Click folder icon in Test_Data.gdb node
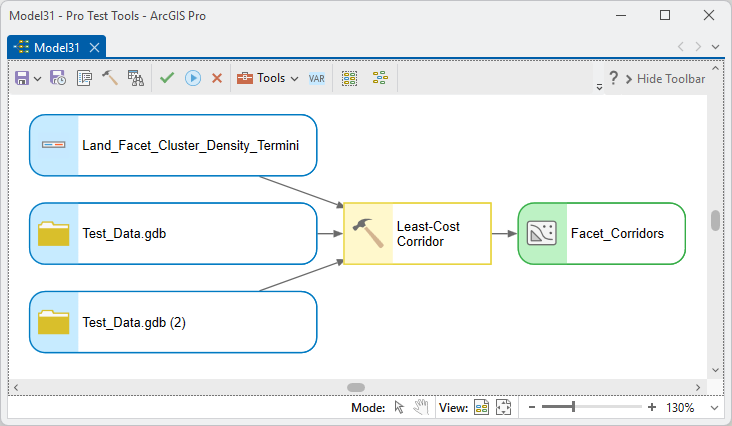Image resolution: width=732 pixels, height=426 pixels. click(54, 233)
